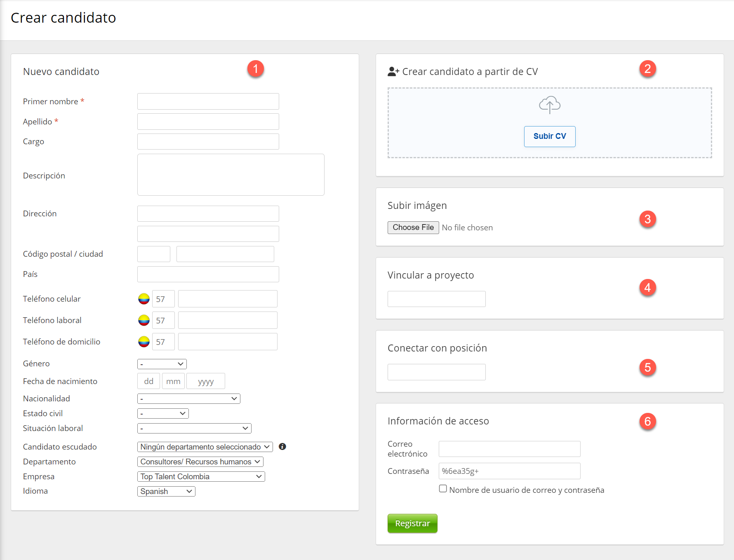
Task: Focus the Primer nombre text field
Action: (x=208, y=101)
